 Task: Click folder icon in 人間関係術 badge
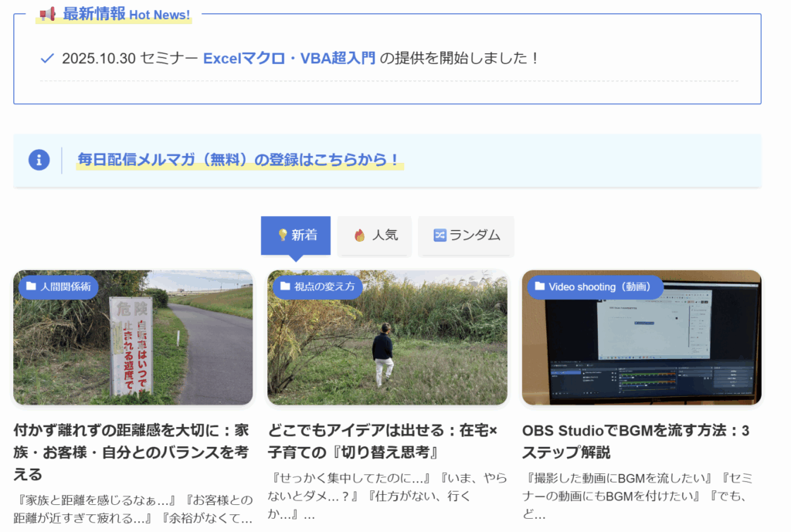coord(31,286)
